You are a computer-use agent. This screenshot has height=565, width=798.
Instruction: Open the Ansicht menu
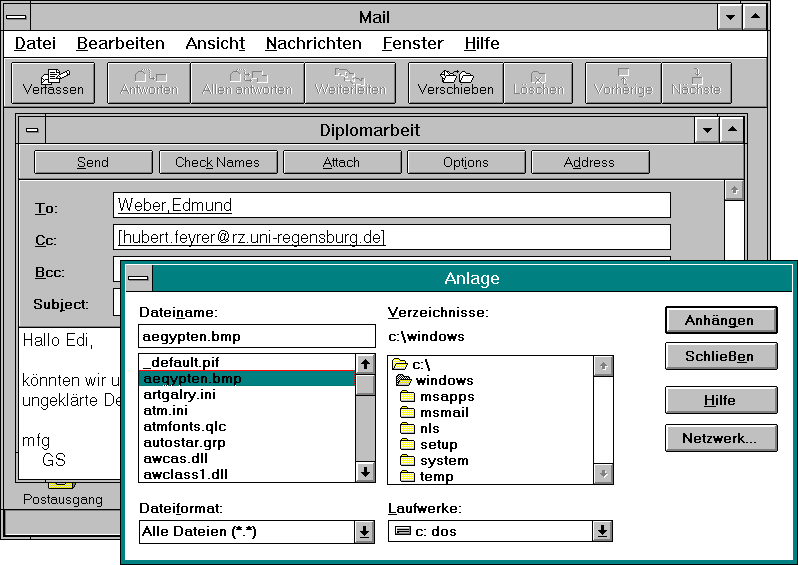pyautogui.click(x=215, y=43)
